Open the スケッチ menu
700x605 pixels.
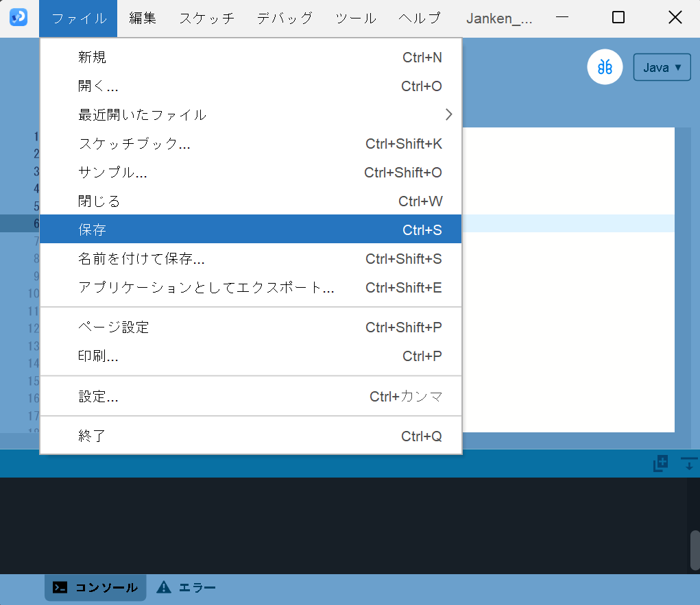tap(206, 18)
